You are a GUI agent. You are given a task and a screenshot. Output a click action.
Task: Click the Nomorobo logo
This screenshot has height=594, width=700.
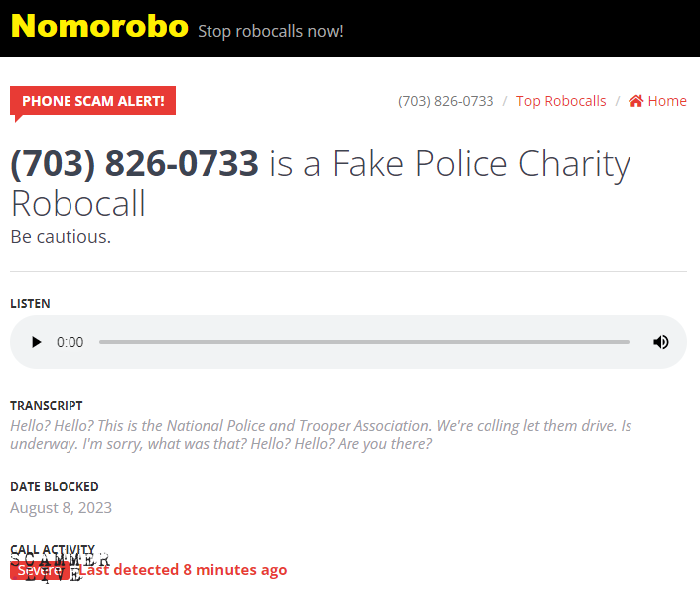coord(99,27)
